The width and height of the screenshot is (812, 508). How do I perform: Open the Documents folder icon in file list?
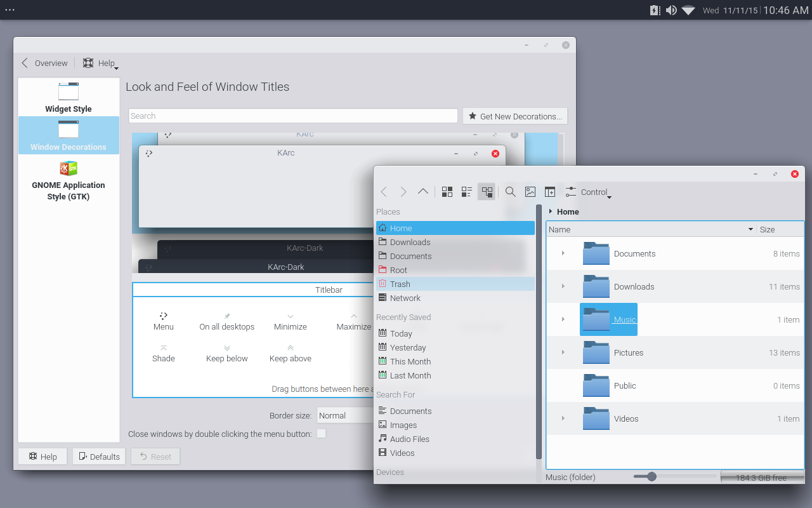(x=596, y=253)
